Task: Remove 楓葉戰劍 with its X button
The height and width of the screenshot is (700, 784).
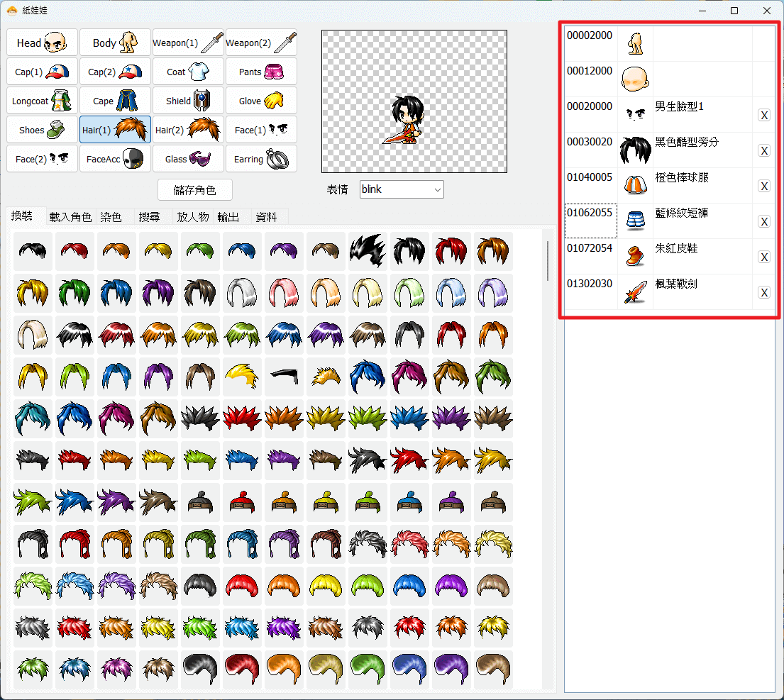Action: (x=764, y=293)
